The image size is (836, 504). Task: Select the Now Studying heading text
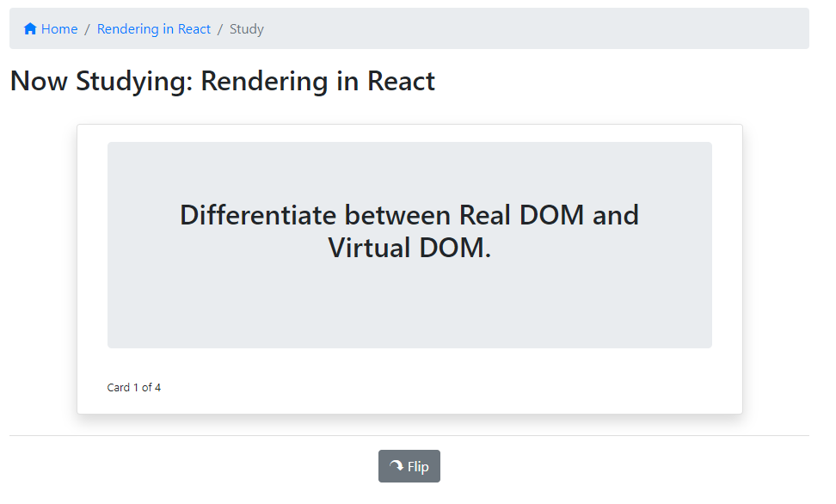[x=222, y=81]
